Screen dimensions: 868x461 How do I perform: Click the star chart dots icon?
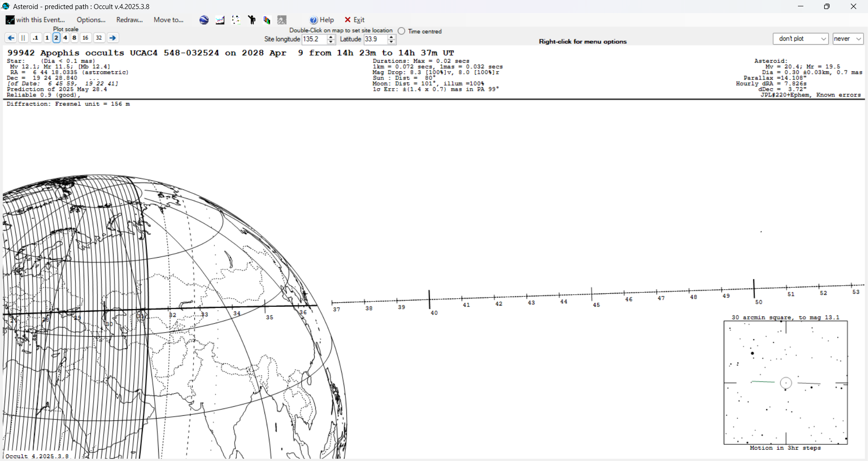tap(236, 20)
